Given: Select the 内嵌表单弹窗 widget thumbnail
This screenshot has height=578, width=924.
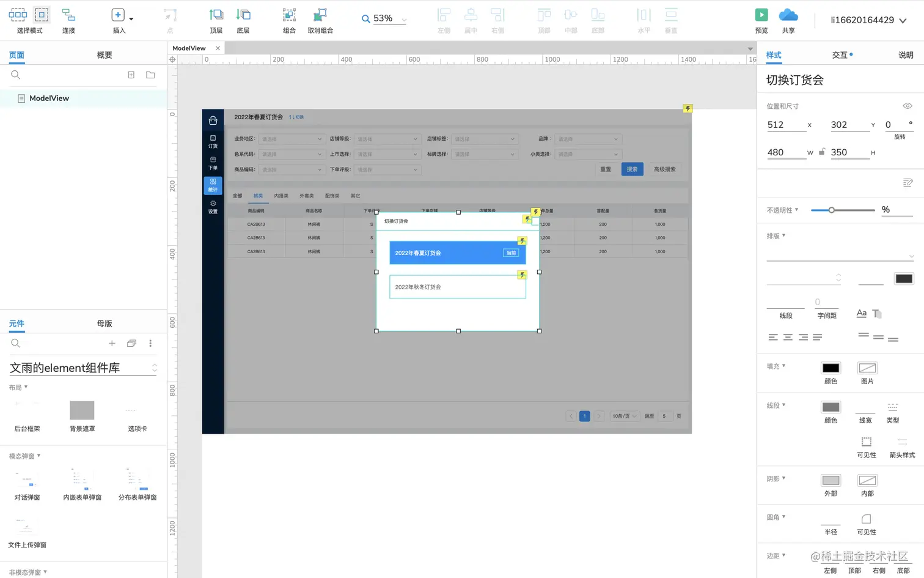Looking at the screenshot, I should click(82, 478).
